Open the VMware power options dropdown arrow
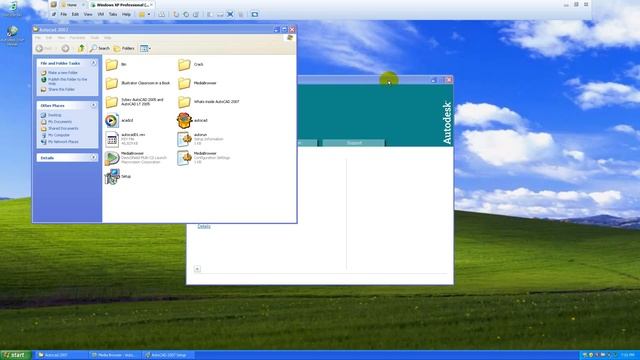The width and height of the screenshot is (640, 360). pyautogui.click(x=149, y=14)
